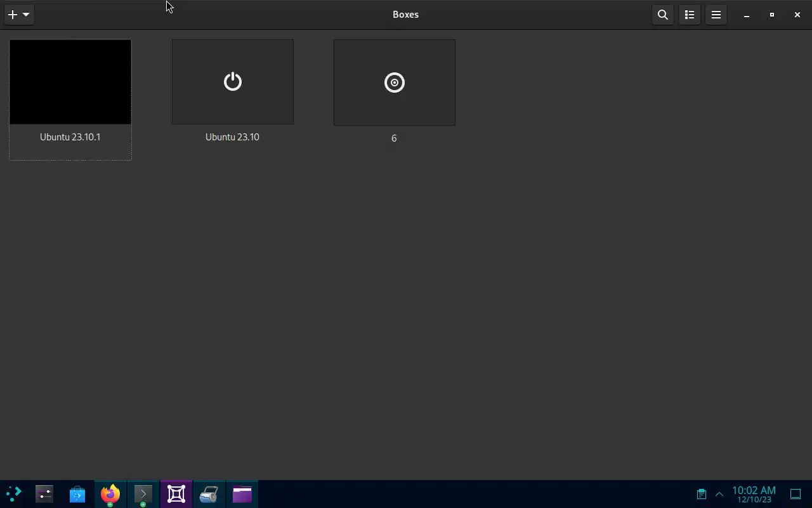Open the printer/scanner taskbar app
Viewport: 812px width, 508px height.
pyautogui.click(x=209, y=494)
